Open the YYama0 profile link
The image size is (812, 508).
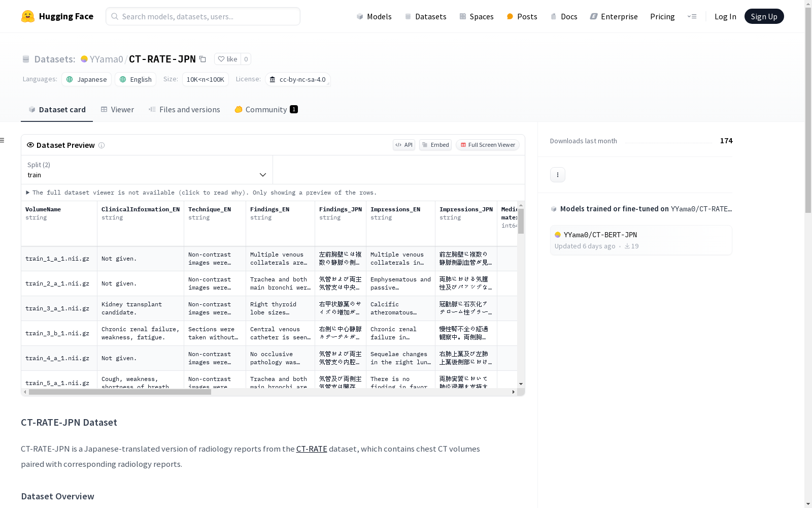pos(106,59)
